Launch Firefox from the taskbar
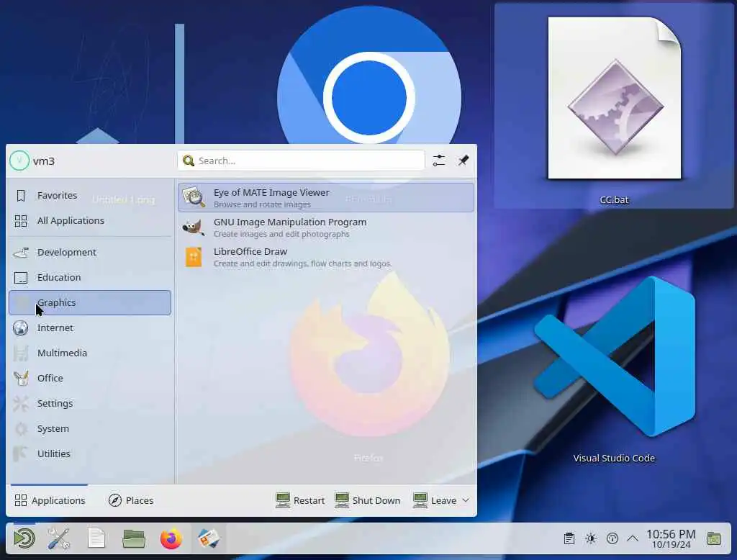 tap(171, 539)
